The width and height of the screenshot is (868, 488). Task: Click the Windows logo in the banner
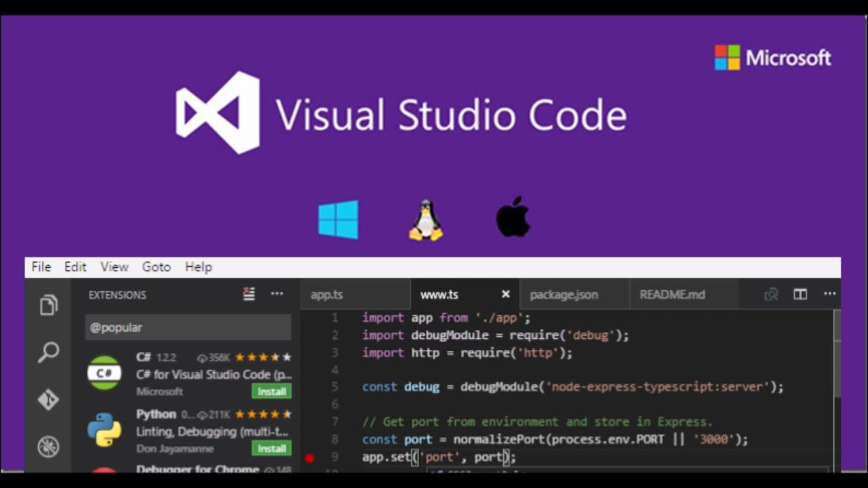tap(338, 220)
